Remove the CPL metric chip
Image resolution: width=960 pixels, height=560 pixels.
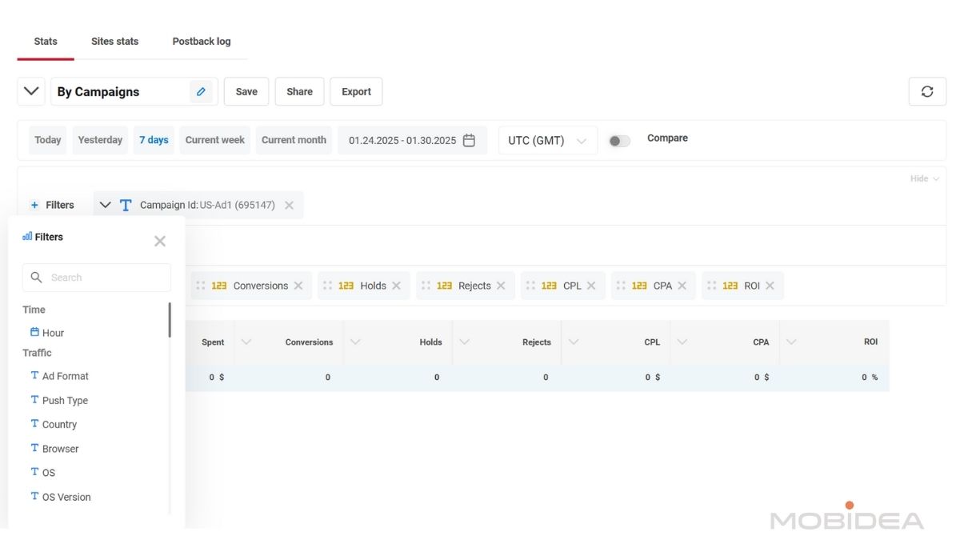tap(591, 286)
